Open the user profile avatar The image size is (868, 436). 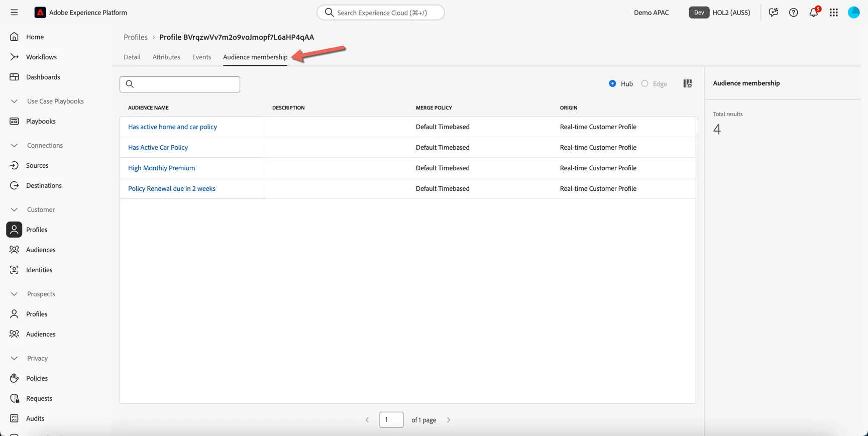(x=854, y=13)
